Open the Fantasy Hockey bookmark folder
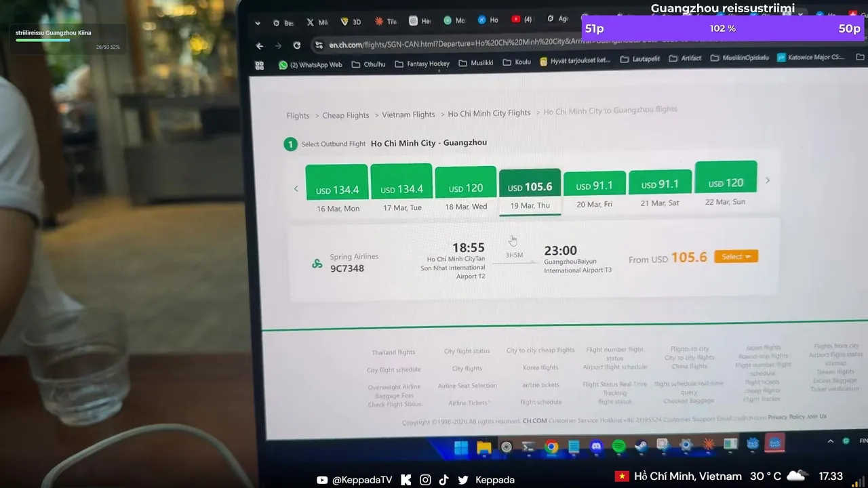Viewport: 868px width, 488px height. (422, 64)
